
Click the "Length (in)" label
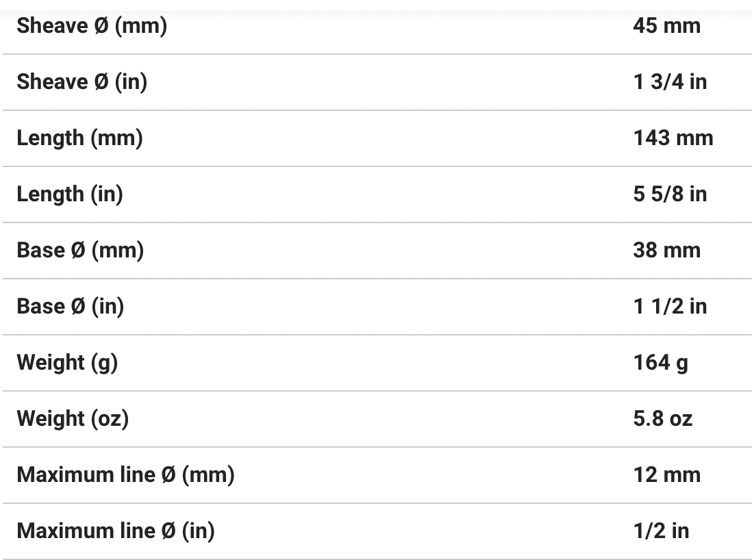point(70,194)
